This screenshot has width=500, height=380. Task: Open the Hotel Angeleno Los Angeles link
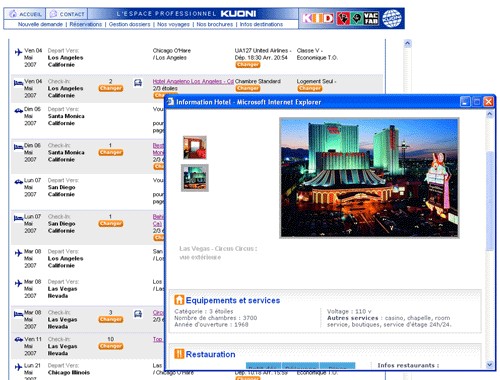193,81
